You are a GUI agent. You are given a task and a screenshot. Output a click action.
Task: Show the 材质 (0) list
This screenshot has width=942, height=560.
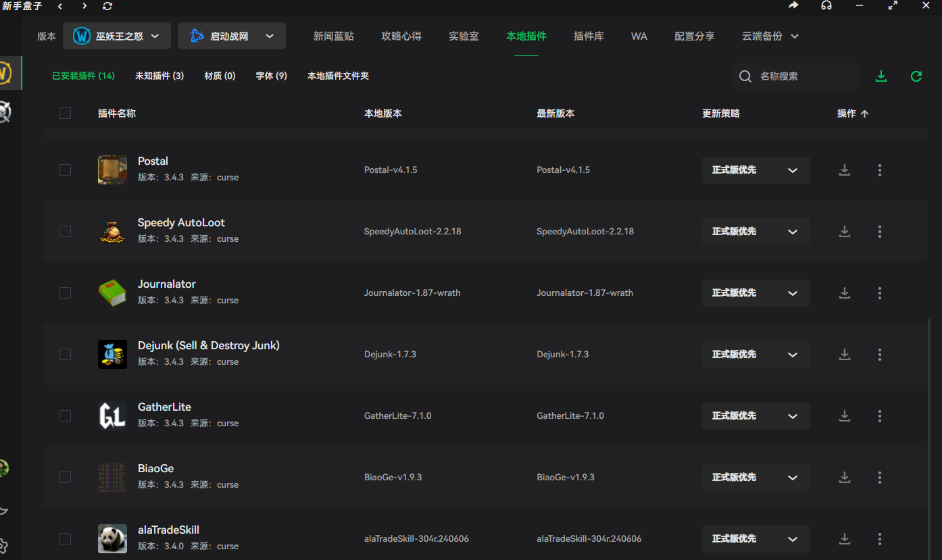220,76
